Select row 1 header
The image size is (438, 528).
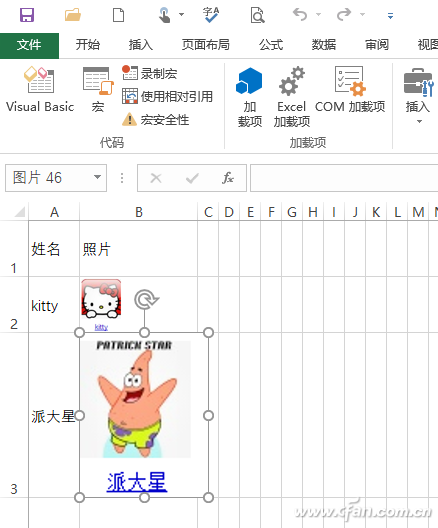tap(14, 249)
